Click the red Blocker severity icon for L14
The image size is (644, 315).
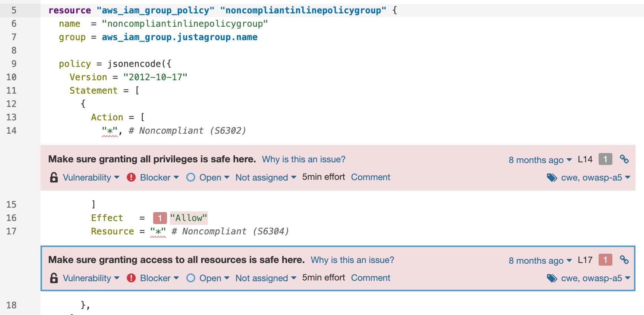click(x=131, y=178)
